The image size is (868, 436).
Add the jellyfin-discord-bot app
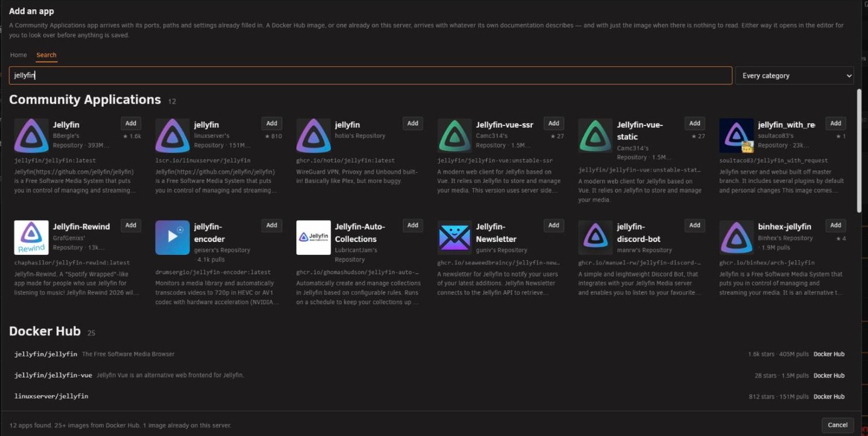point(695,225)
